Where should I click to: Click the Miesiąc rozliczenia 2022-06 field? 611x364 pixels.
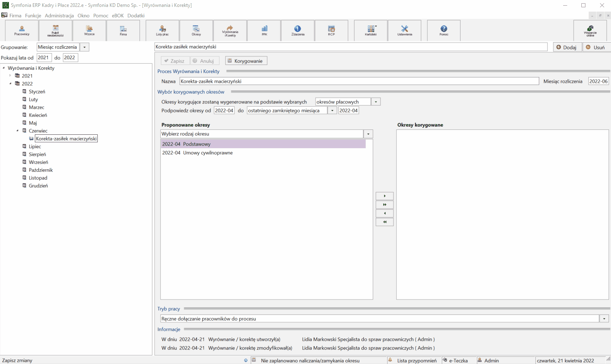click(598, 81)
